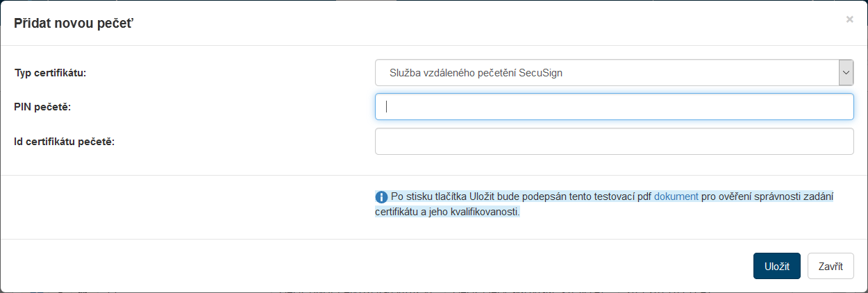Viewport: 868px width, 293px height.
Task: Click the Zavřít button
Action: (x=831, y=266)
